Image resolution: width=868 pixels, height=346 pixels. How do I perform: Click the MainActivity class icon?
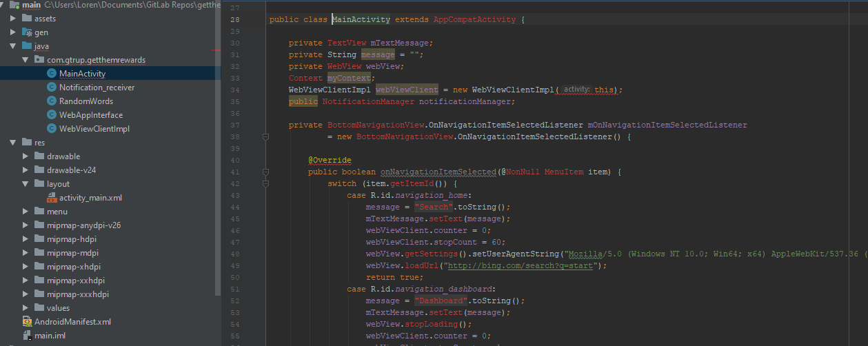click(x=52, y=74)
